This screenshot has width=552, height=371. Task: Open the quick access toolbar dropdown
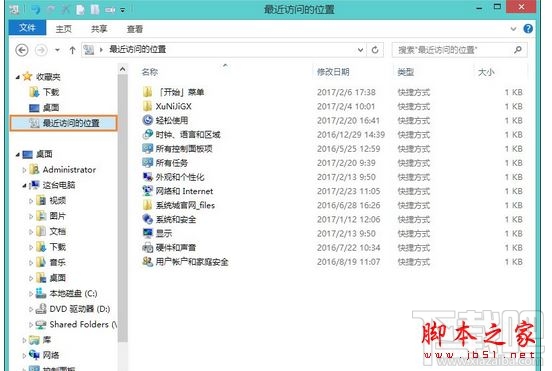pyautogui.click(x=123, y=10)
